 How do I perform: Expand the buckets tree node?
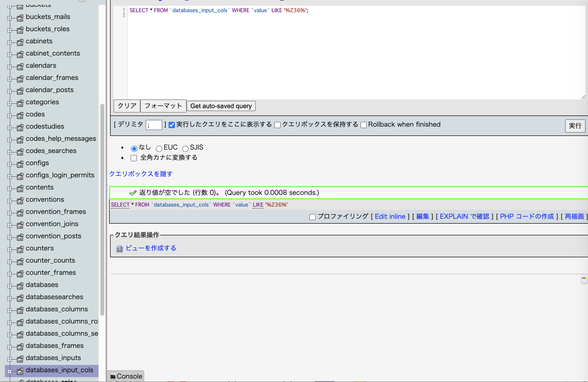[x=9, y=4]
